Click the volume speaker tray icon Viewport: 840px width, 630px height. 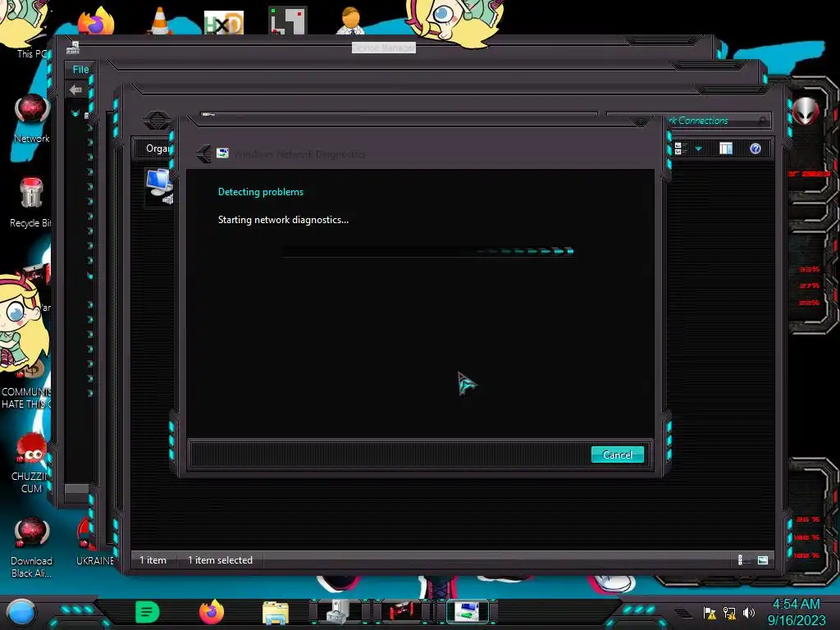748,613
